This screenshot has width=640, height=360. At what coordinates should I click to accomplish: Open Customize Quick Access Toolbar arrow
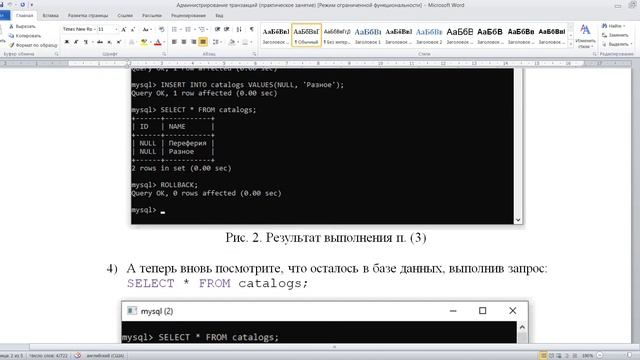(x=32, y=5)
